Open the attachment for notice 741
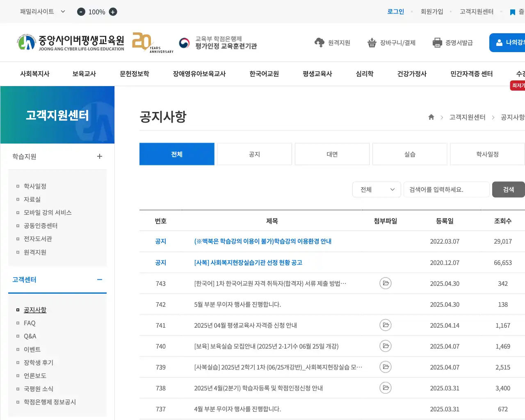Viewport: 525px width, 420px height. point(385,325)
